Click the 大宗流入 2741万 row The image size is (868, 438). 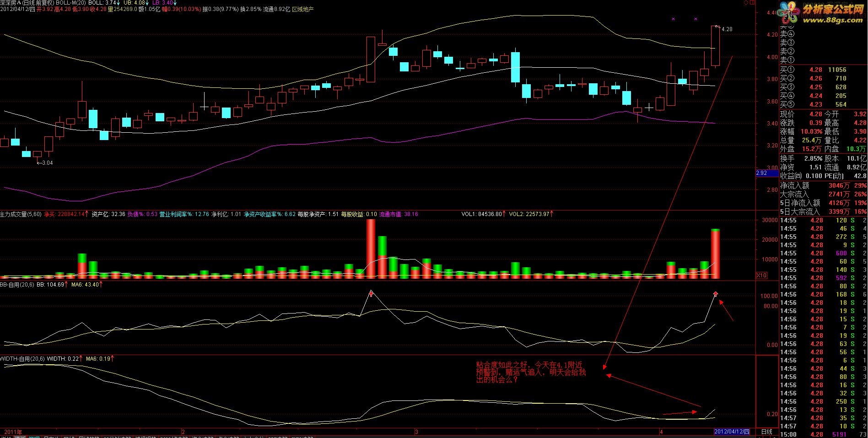[823, 194]
